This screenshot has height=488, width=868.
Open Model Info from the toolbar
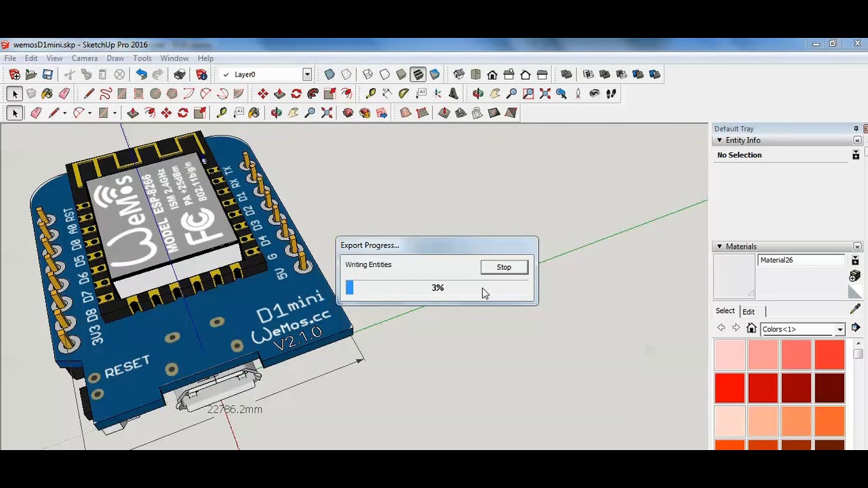(x=201, y=75)
